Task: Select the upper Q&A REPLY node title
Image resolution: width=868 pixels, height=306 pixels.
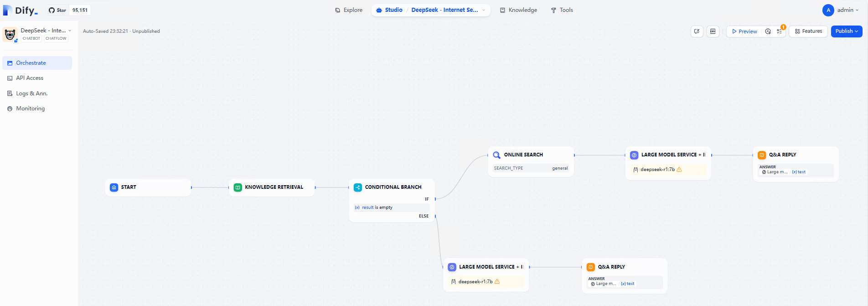Action: 783,155
